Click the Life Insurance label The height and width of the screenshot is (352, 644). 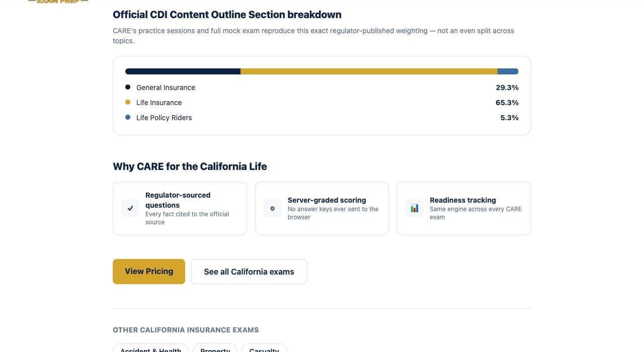pos(159,103)
